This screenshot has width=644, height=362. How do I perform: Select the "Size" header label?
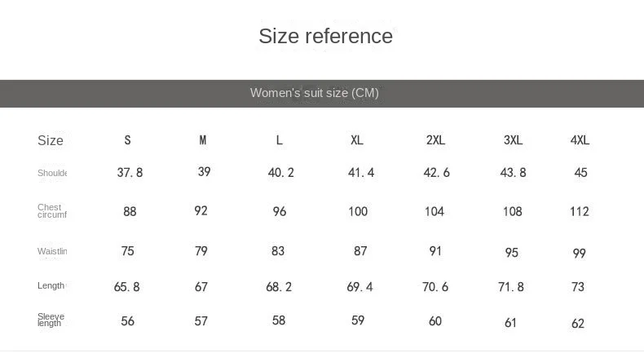[x=51, y=140]
